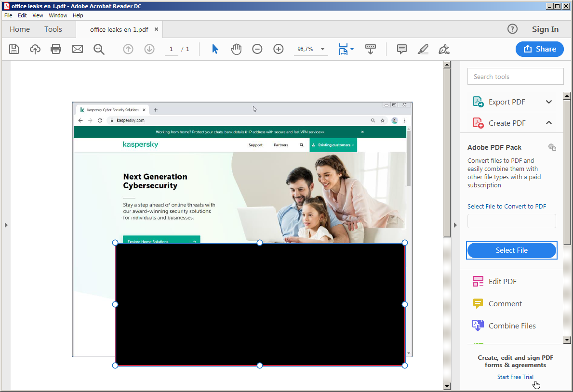Collapse the right tools pane
The image size is (573, 392).
(x=455, y=225)
